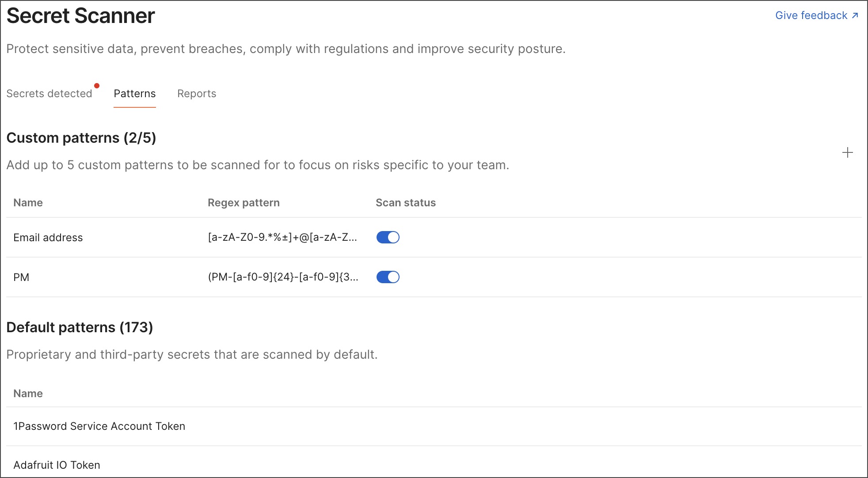Switch to the Secrets detected tab
Image resolution: width=868 pixels, height=478 pixels.
pos(49,93)
